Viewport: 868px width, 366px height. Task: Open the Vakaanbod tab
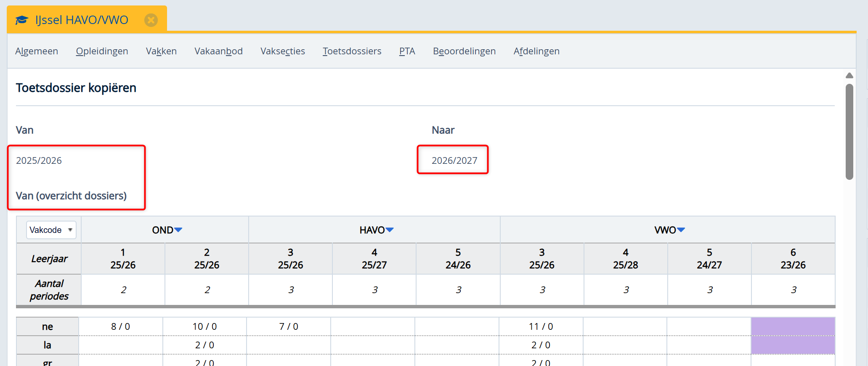pyautogui.click(x=218, y=51)
